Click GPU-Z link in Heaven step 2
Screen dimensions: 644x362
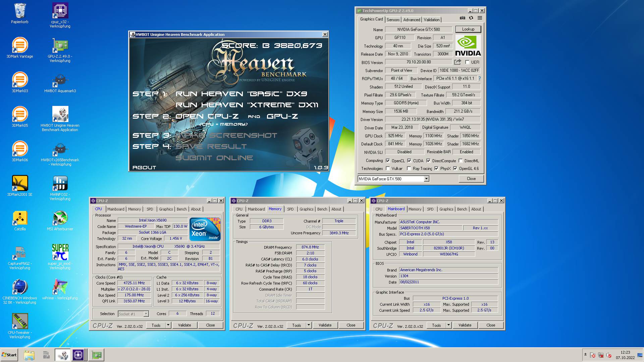coord(282,116)
